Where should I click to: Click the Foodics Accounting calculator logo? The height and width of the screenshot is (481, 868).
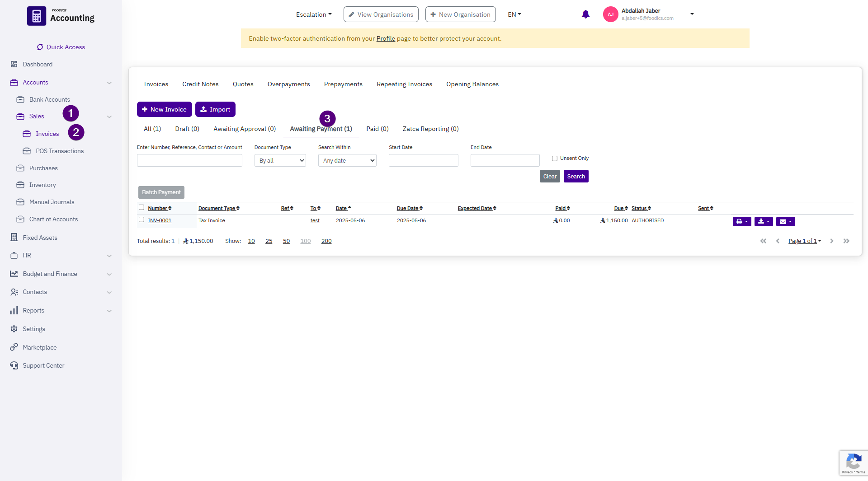(37, 16)
